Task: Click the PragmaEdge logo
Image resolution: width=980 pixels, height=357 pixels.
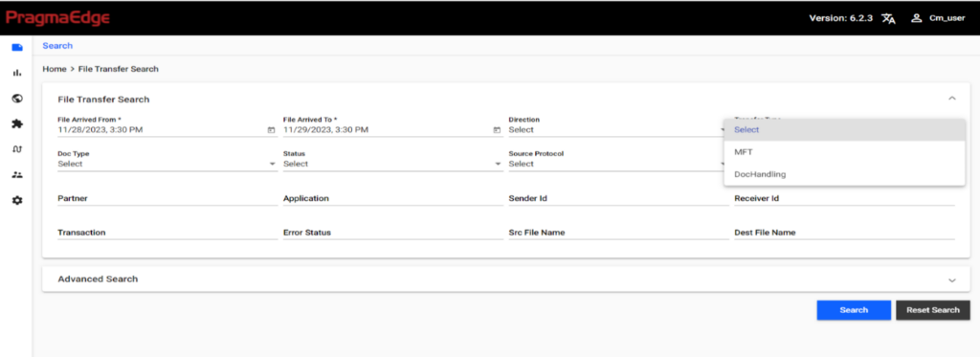Action: pos(57,18)
